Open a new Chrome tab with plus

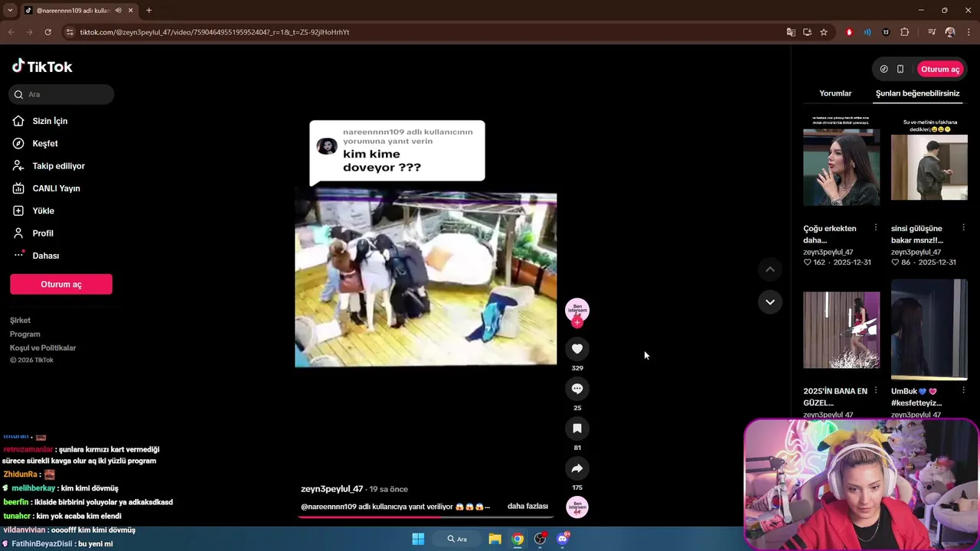[x=149, y=10]
